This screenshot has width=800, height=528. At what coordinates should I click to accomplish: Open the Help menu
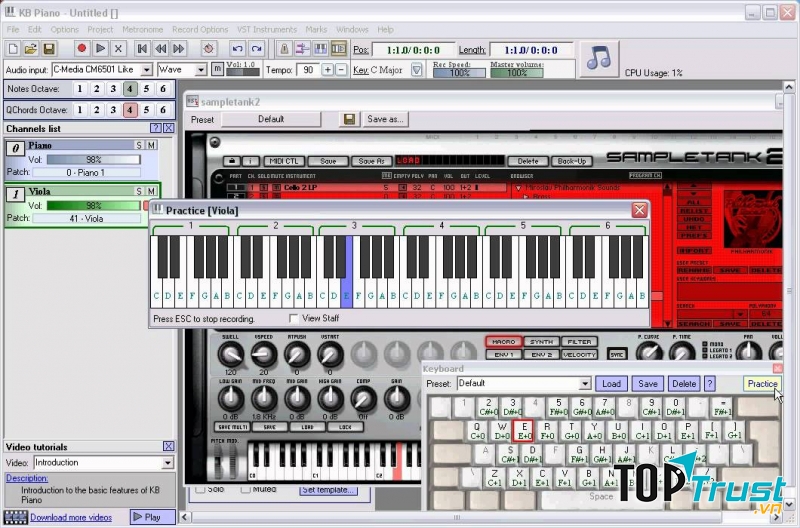[x=385, y=30]
